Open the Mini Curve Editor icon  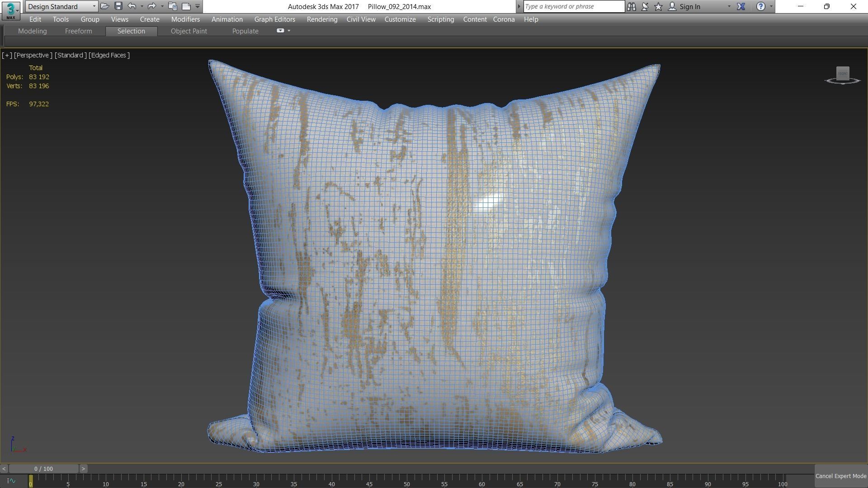click(x=11, y=481)
